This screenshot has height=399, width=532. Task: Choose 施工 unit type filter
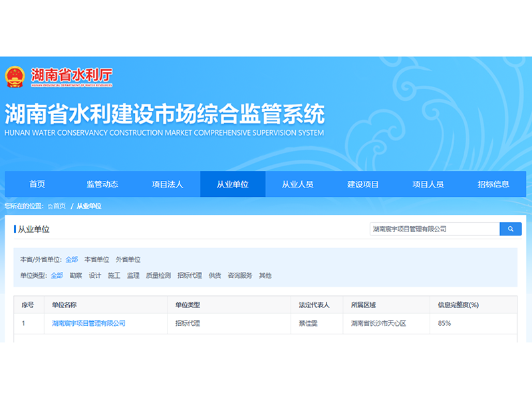(114, 275)
